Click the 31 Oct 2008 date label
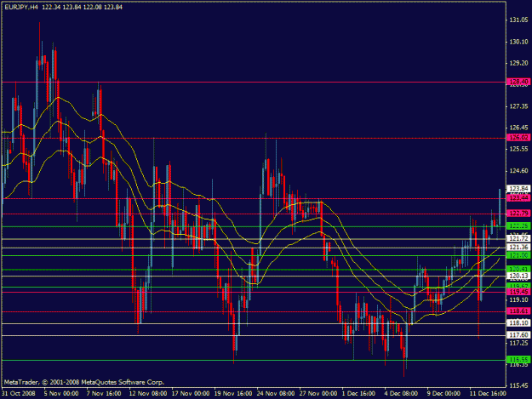 19,394
